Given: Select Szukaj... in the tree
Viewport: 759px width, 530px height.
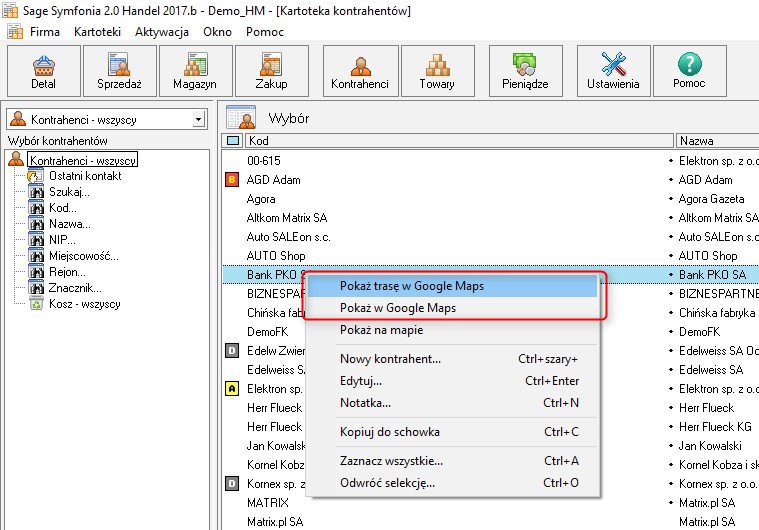Looking at the screenshot, I should tap(69, 192).
